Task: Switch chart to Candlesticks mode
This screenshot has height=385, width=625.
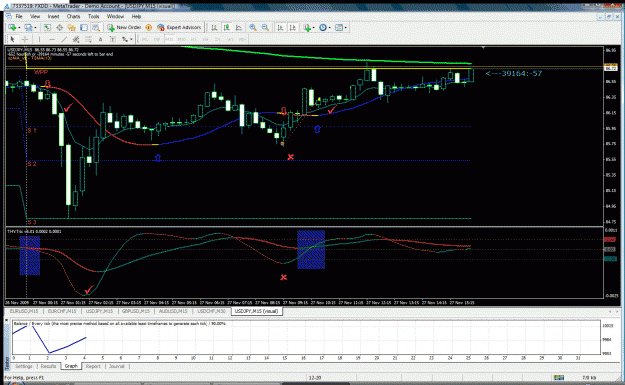Action: [x=226, y=27]
